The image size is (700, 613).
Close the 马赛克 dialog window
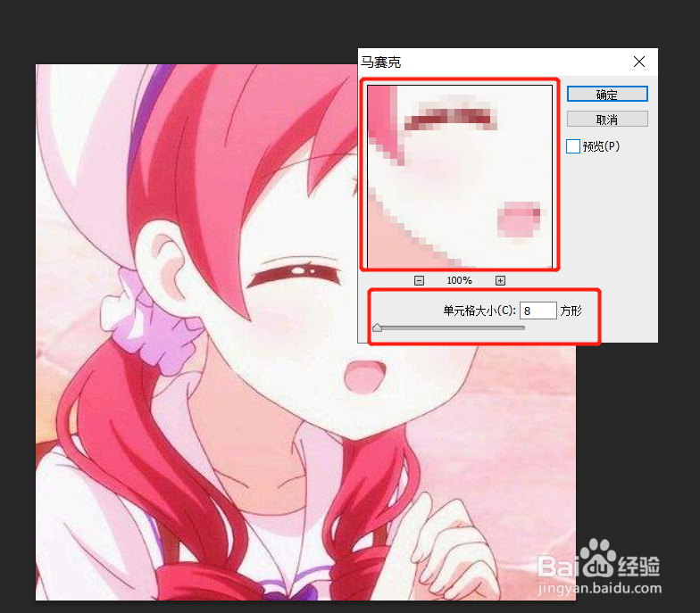pyautogui.click(x=639, y=62)
